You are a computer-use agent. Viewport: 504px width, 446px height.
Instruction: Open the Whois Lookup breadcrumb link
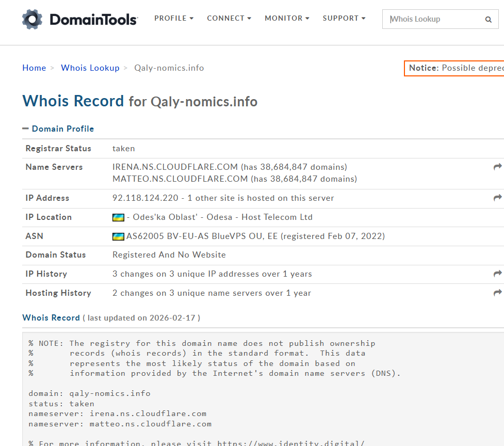[90, 68]
